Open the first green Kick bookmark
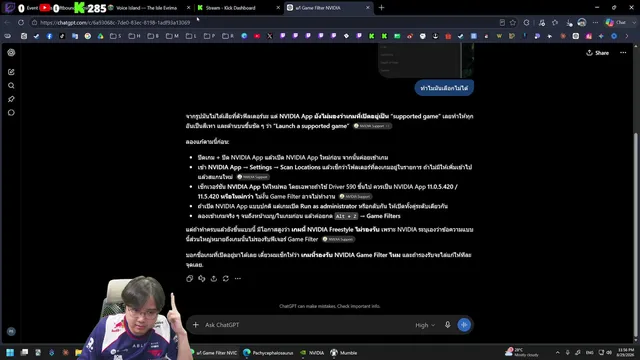The image size is (640, 360). [371, 36]
